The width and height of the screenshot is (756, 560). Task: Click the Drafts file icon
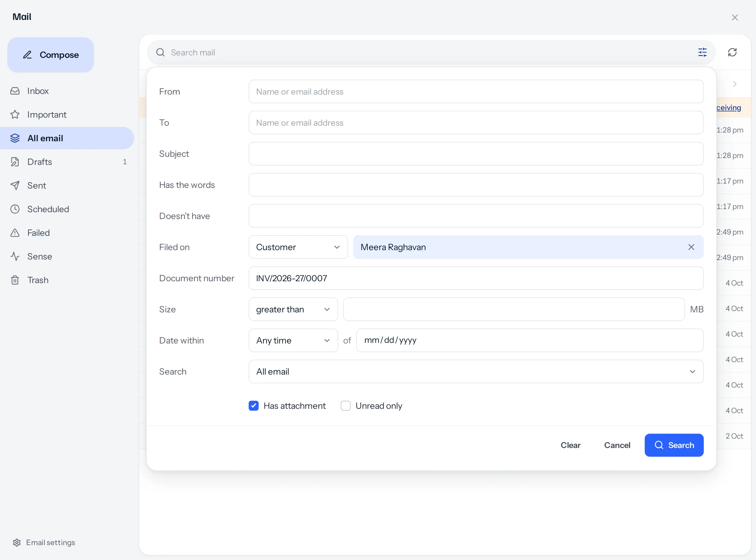point(15,162)
